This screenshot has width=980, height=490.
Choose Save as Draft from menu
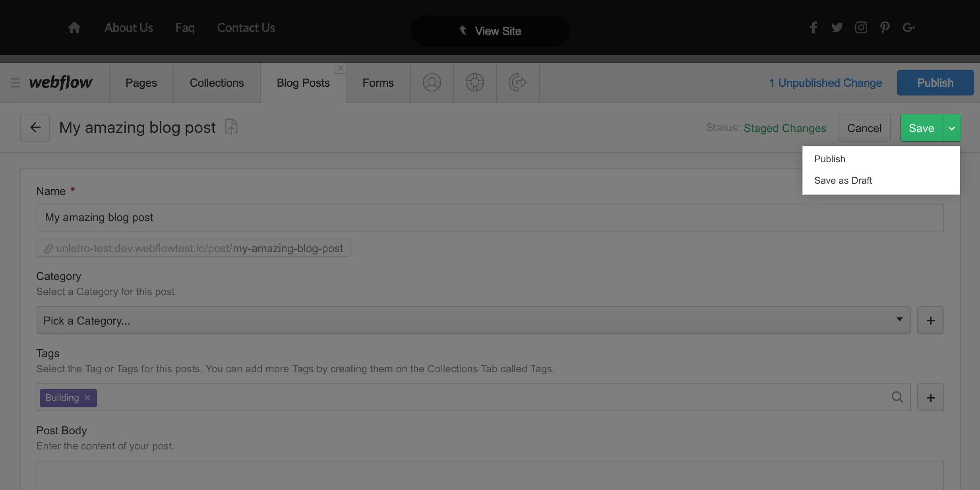(x=843, y=181)
